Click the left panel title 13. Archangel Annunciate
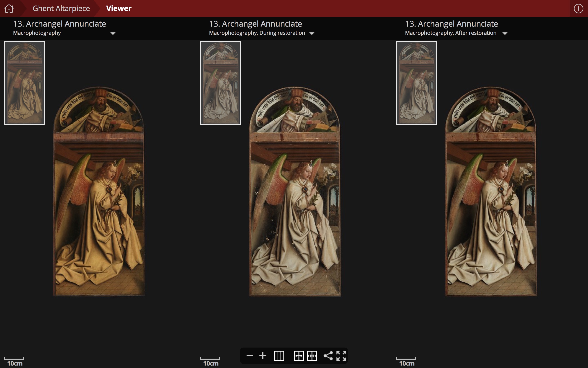 point(60,24)
